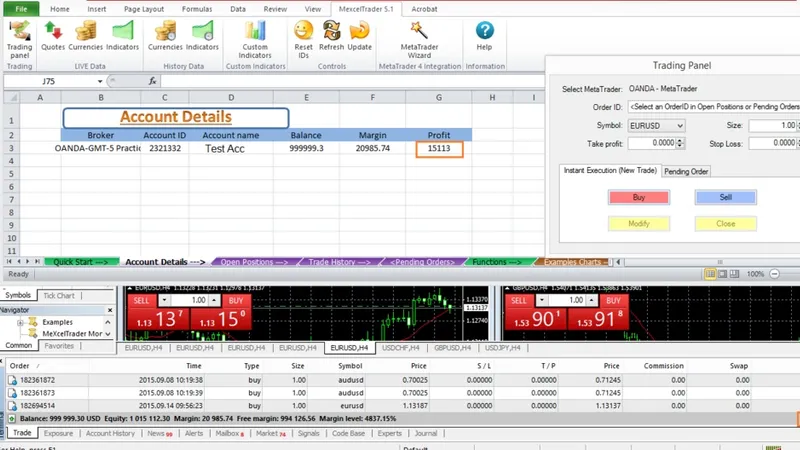The width and height of the screenshot is (800, 450).
Task: Click the yellow Modify button
Action: [x=639, y=223]
